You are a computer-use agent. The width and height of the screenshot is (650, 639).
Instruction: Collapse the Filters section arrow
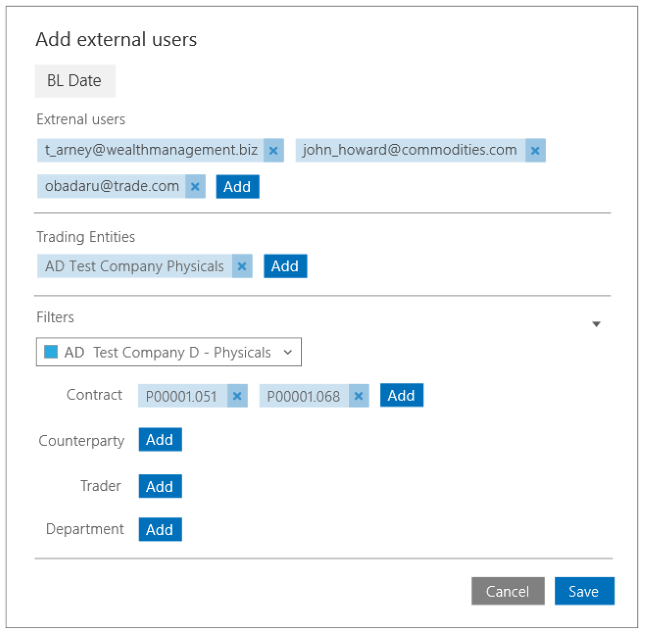click(596, 324)
